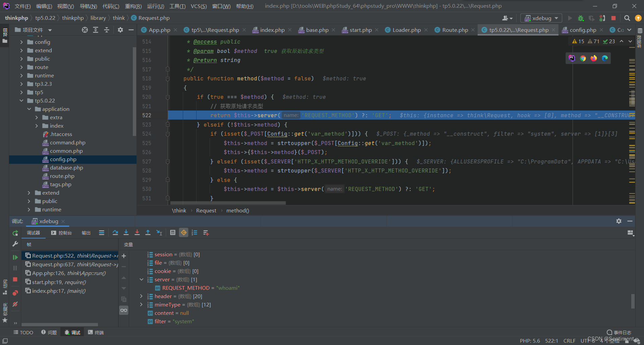The image size is (644, 345).
Task: Click the editor horizontal scrollbar
Action: tap(228, 203)
